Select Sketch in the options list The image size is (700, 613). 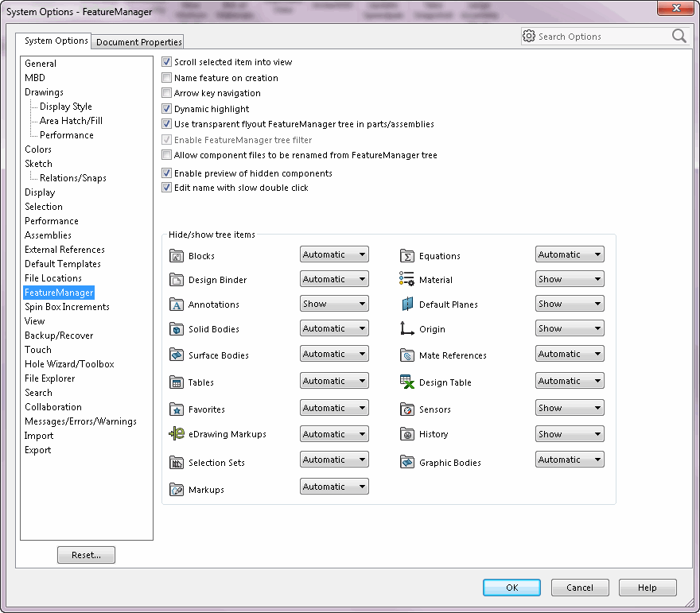coord(38,164)
